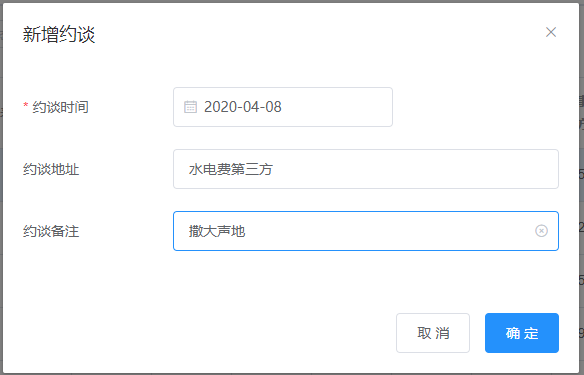Click the red required asterisk marker
This screenshot has width=584, height=375.
26,105
